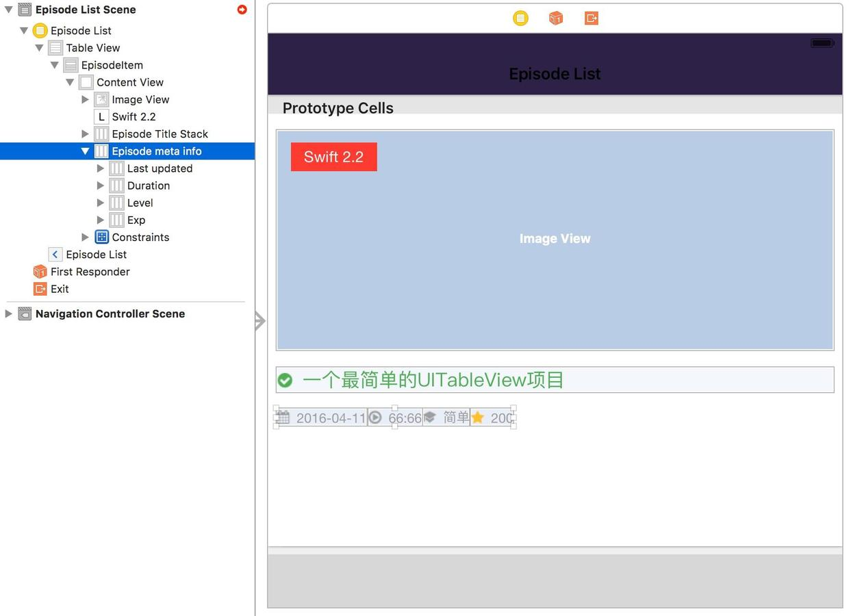Click the Level stack view icon

point(116,203)
